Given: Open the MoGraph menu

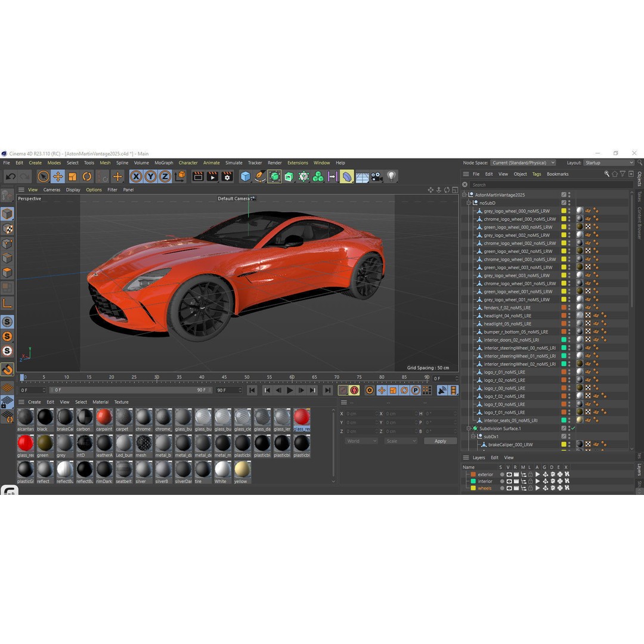Looking at the screenshot, I should coord(163,163).
